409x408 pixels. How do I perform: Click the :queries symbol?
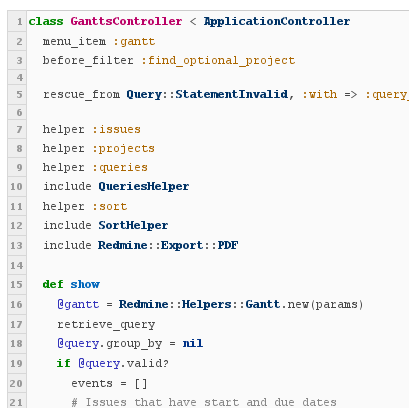pyautogui.click(x=120, y=167)
